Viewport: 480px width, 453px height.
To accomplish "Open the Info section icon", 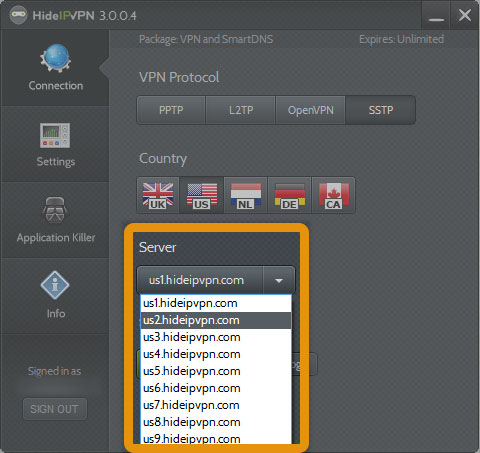I will tap(55, 285).
